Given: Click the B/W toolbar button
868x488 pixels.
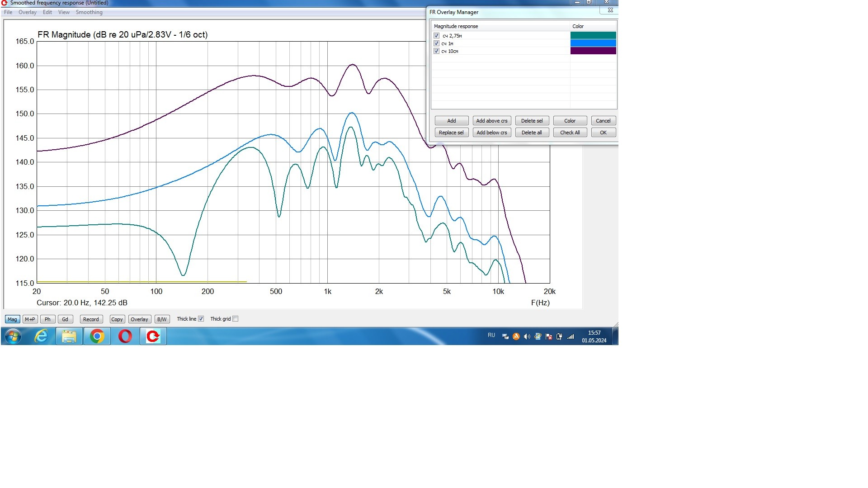Looking at the screenshot, I should tap(162, 319).
